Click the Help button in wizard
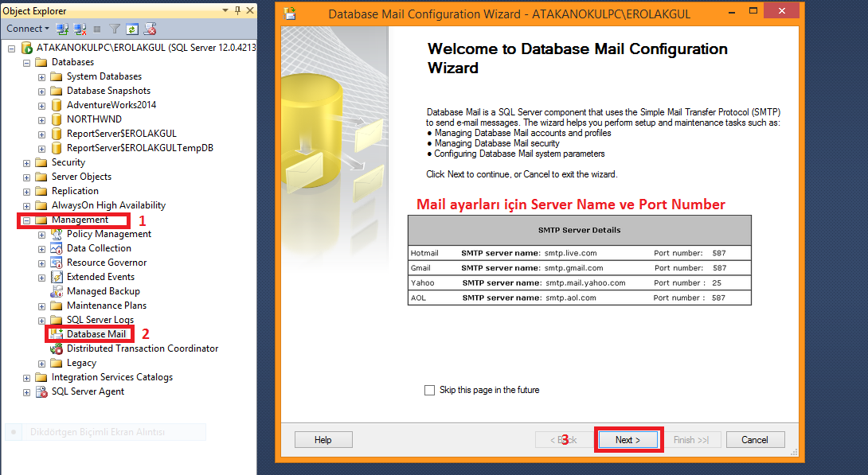 point(323,440)
